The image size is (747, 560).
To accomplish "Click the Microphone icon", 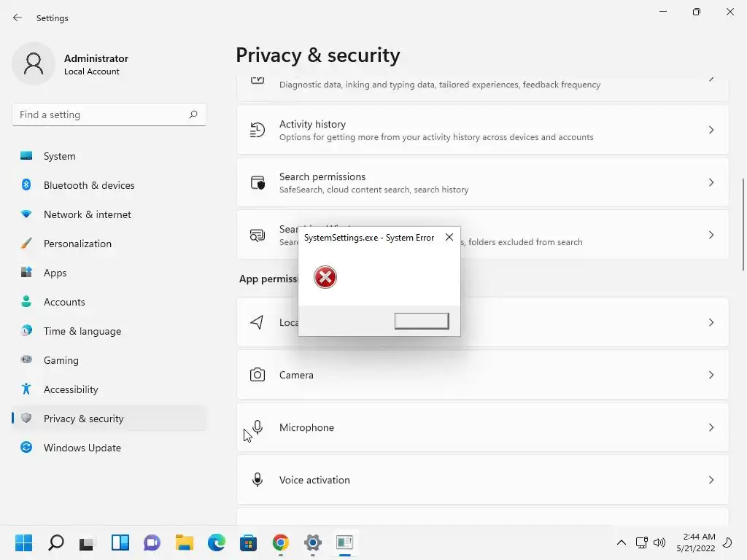I will coord(258,427).
